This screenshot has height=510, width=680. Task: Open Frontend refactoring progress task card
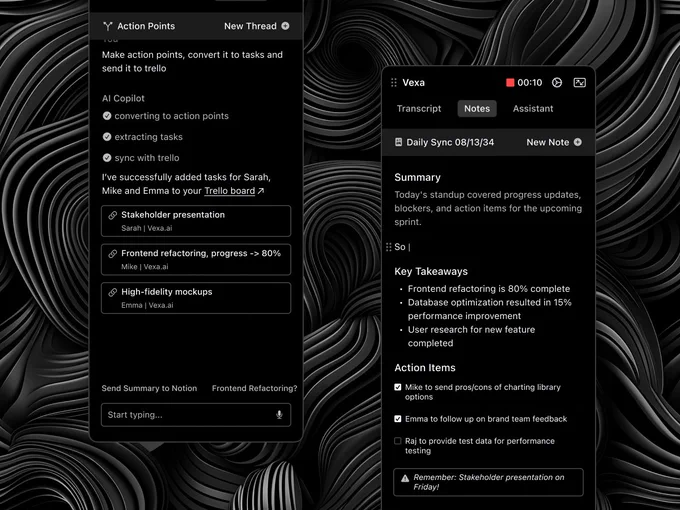coord(196,259)
